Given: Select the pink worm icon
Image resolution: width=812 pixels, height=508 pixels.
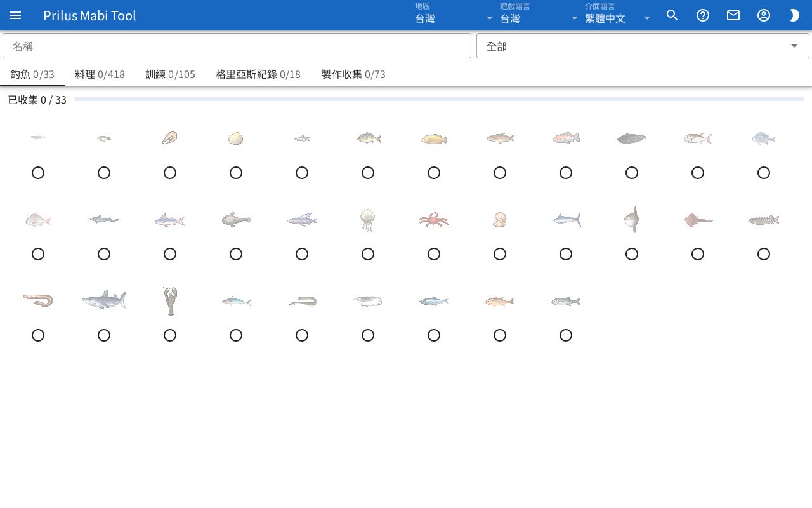Looking at the screenshot, I should [x=38, y=300].
